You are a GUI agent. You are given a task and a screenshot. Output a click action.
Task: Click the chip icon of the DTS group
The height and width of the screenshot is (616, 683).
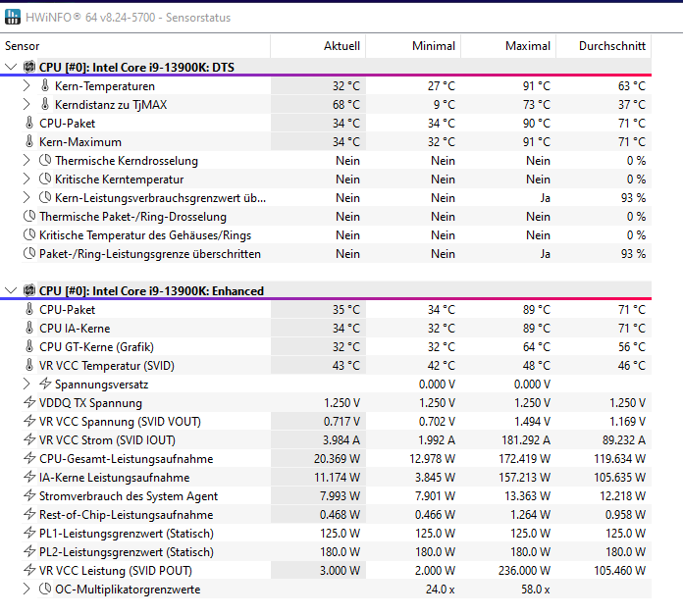[29, 67]
